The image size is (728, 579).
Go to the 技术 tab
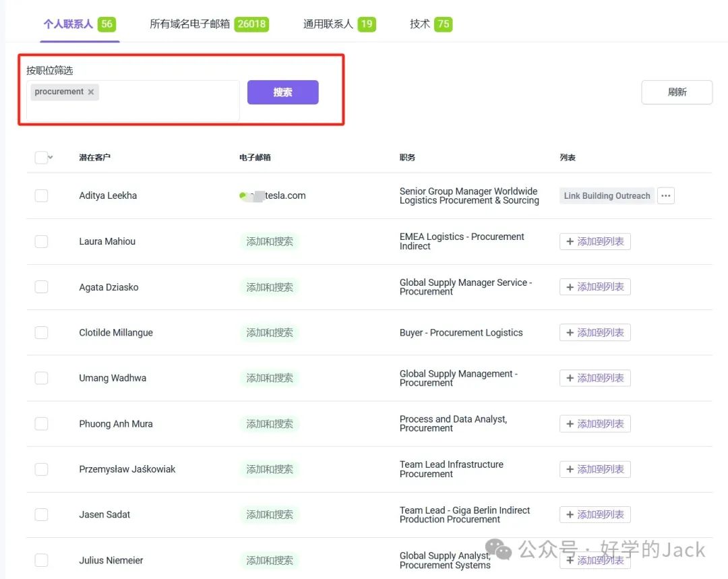[431, 24]
